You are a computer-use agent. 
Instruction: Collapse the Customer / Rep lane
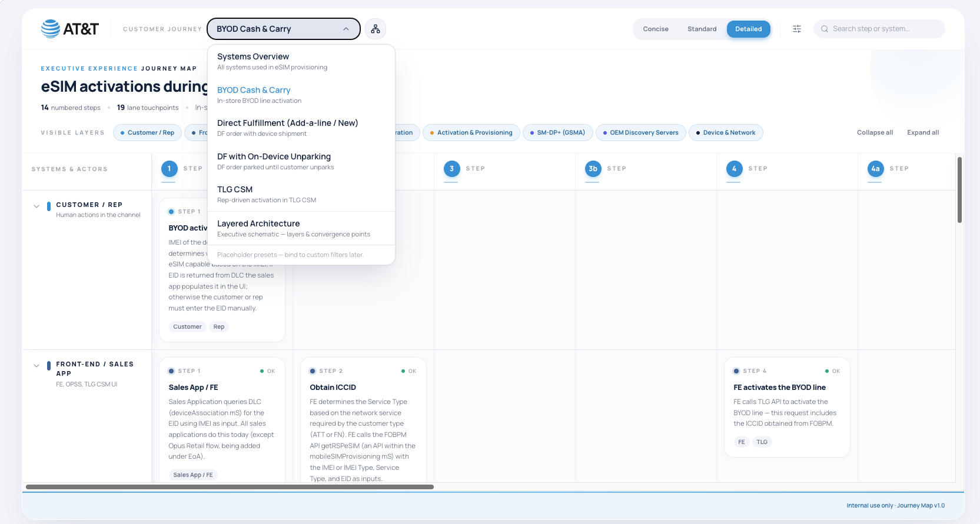[36, 206]
